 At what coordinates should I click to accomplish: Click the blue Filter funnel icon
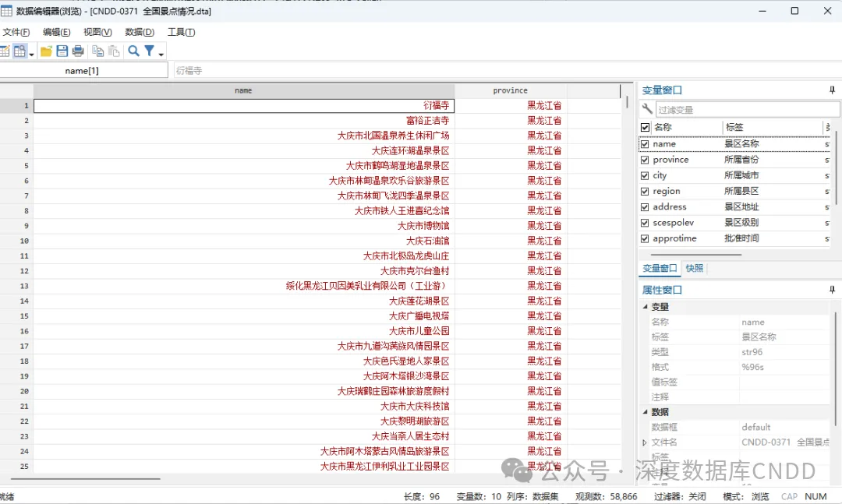(149, 51)
